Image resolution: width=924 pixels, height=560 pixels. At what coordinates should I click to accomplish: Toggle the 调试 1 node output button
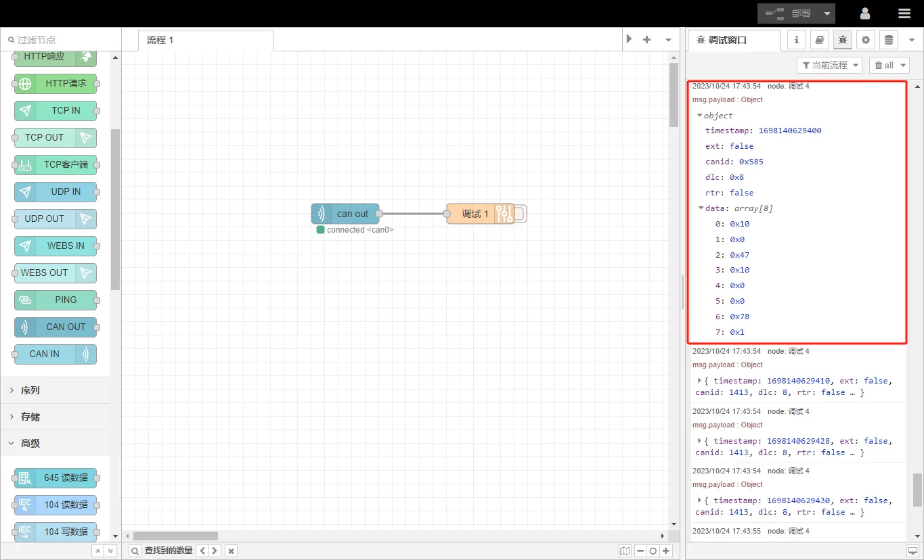point(520,214)
